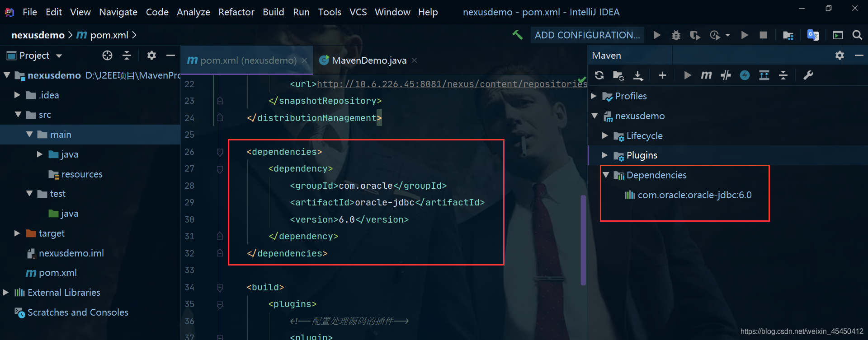Image resolution: width=868 pixels, height=340 pixels.
Task: Open Maven Settings wrench icon
Action: [x=808, y=75]
